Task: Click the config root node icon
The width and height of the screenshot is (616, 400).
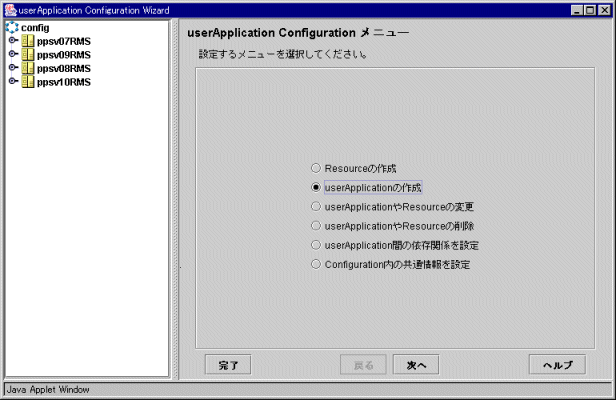Action: tap(12, 27)
